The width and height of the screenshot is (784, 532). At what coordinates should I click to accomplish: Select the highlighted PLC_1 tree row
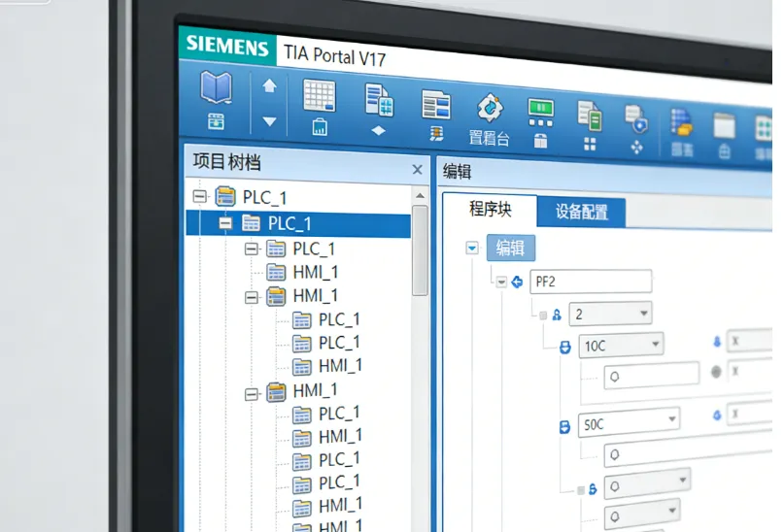coord(298,223)
